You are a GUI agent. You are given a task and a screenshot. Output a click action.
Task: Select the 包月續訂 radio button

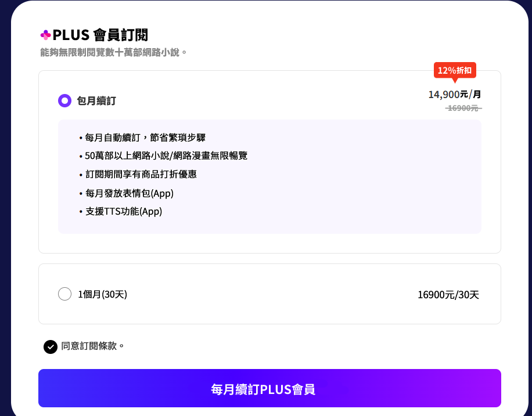[x=64, y=100]
